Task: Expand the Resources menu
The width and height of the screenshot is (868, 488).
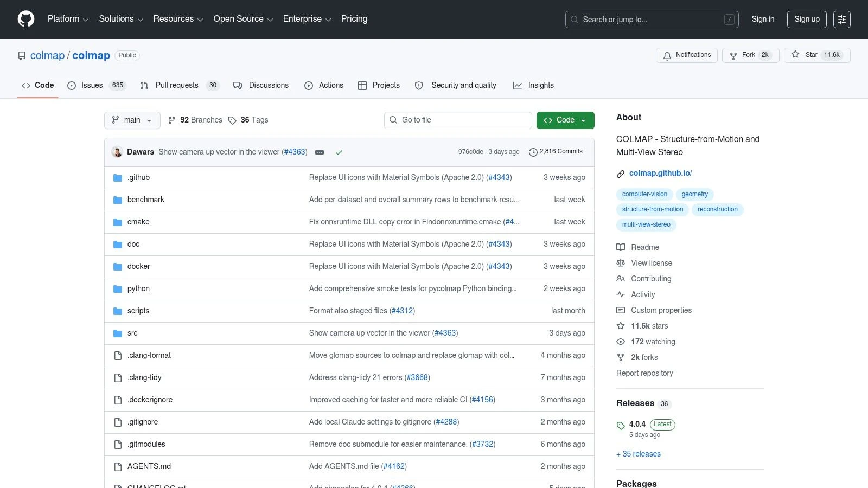Action: 178,19
